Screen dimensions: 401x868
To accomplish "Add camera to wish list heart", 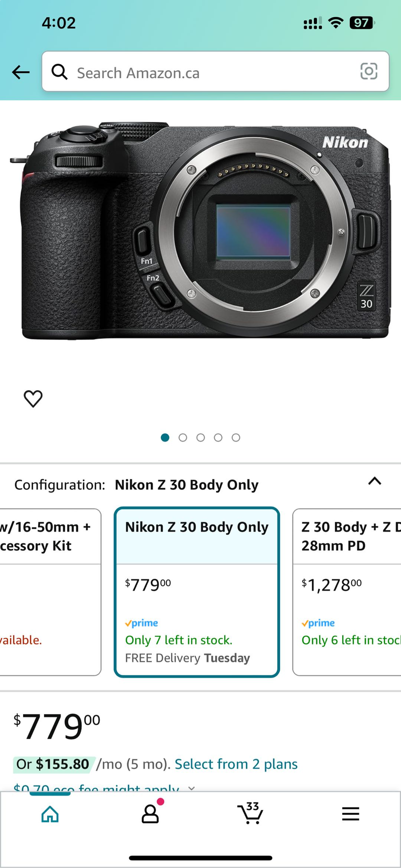I will (x=33, y=399).
